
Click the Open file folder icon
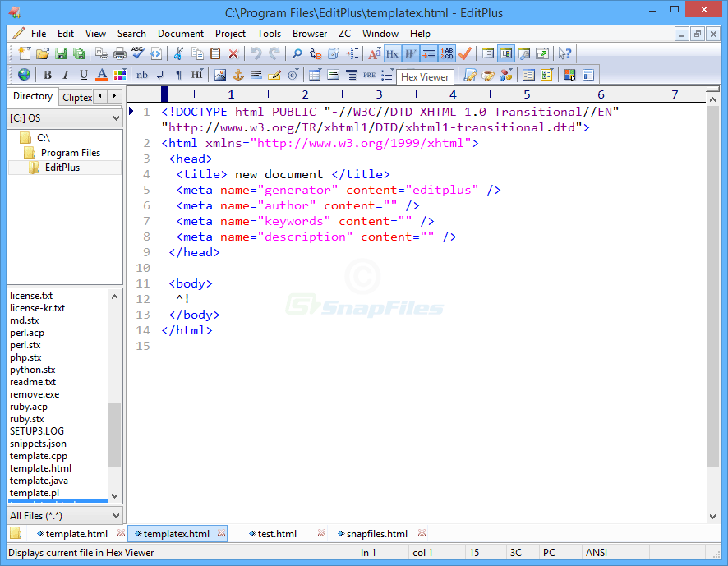pos(42,53)
